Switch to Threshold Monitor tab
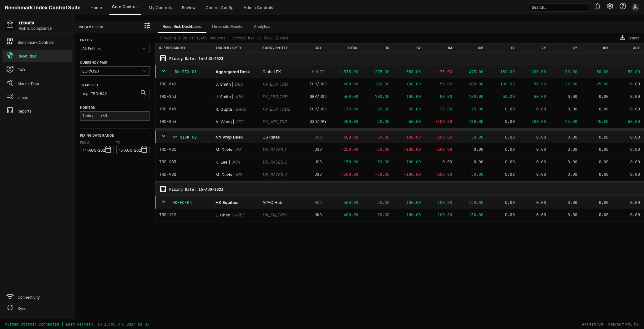The height and width of the screenshot is (329, 644). pyautogui.click(x=228, y=27)
